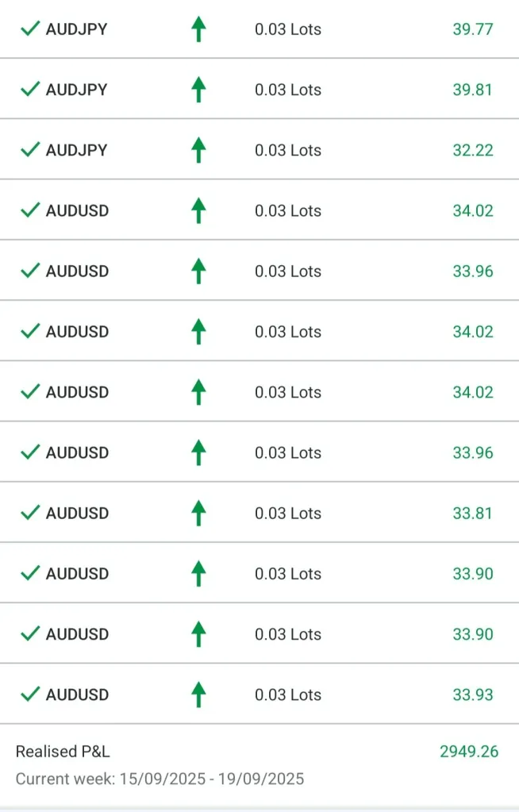
Task: Click the green arrow in the 33.93 row
Action: coord(198,695)
